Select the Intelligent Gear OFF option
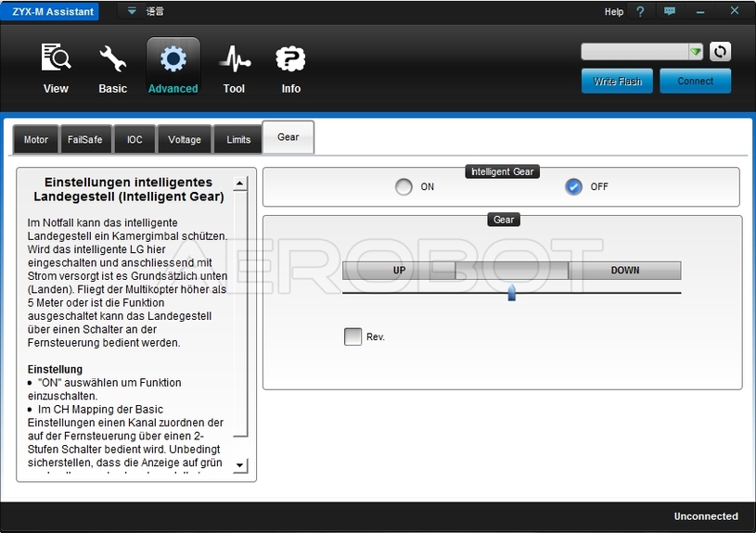Image resolution: width=756 pixels, height=533 pixels. [574, 186]
